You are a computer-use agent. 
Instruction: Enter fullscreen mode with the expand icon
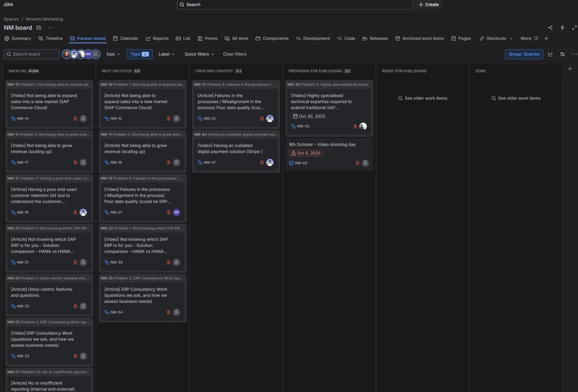point(574,27)
